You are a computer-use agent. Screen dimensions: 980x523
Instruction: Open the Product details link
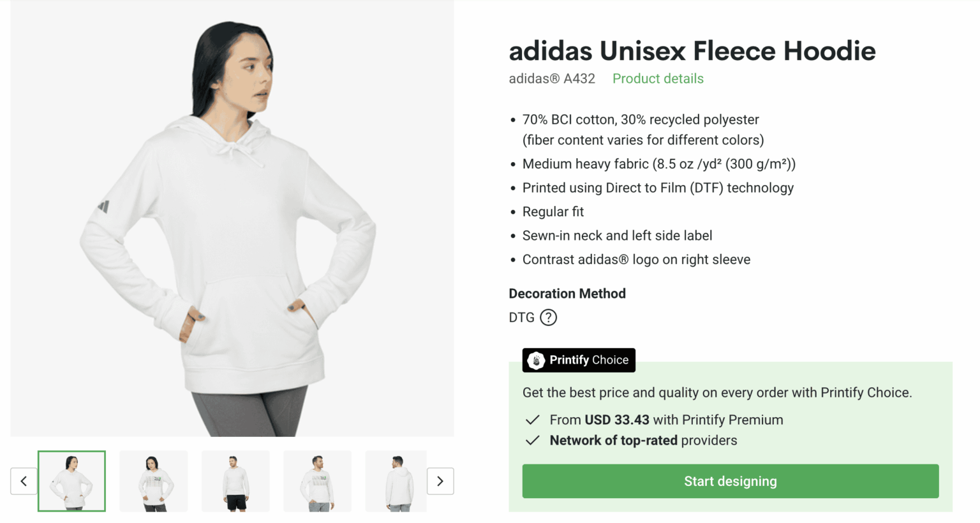(658, 78)
